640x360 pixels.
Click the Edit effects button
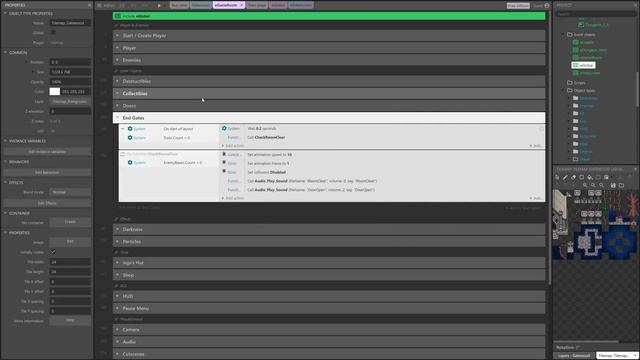(x=47, y=203)
